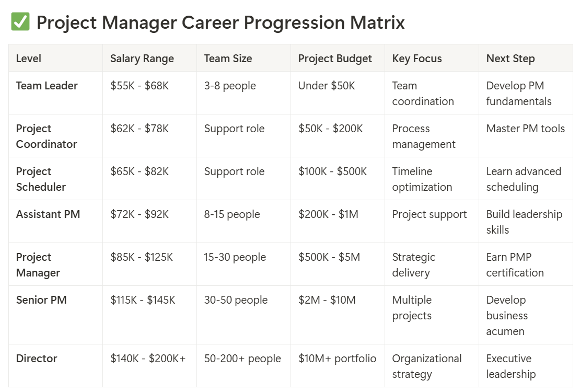Click the Project Scheduler level cell
Image resolution: width=580 pixels, height=392 pixels.
(x=41, y=179)
